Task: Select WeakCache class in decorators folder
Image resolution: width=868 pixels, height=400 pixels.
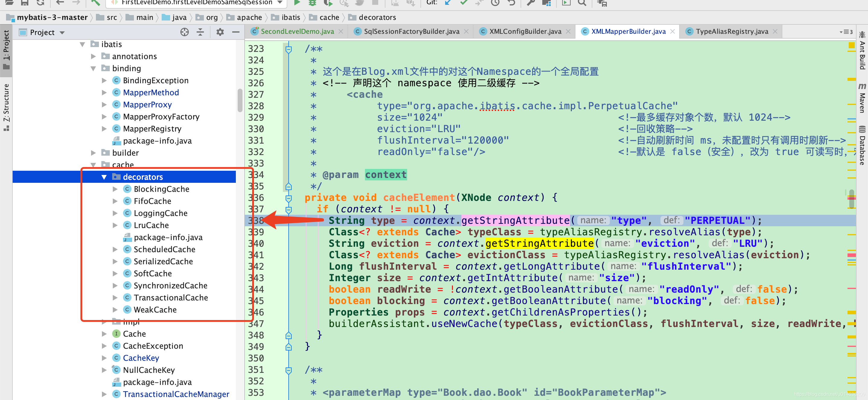Action: (156, 310)
